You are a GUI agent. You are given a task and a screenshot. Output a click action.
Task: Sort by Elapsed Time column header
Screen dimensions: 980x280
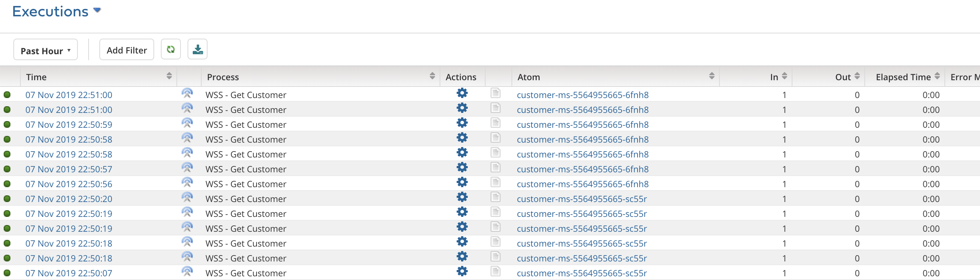(x=937, y=76)
